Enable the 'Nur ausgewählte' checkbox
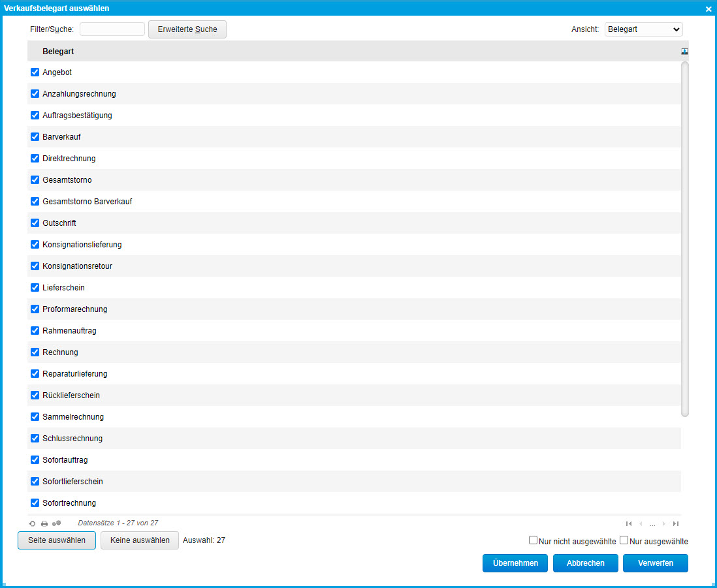This screenshot has width=717, height=588. coord(624,540)
